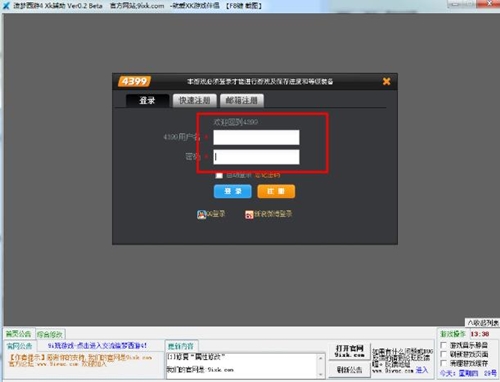Click the down arrow of the update list scrollbar
500x382 pixels.
321,375
